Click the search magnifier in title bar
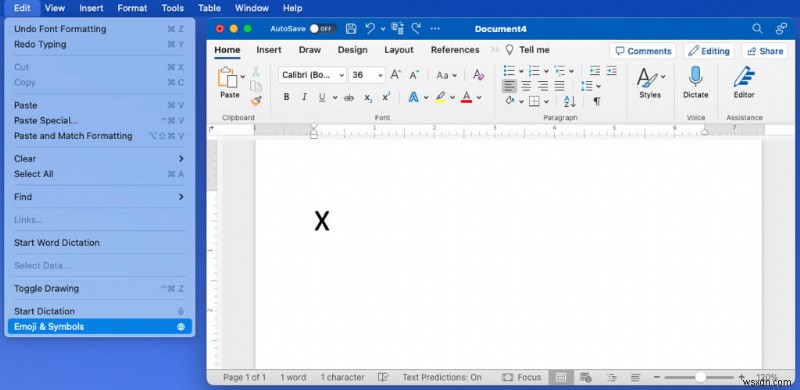 [x=757, y=29]
